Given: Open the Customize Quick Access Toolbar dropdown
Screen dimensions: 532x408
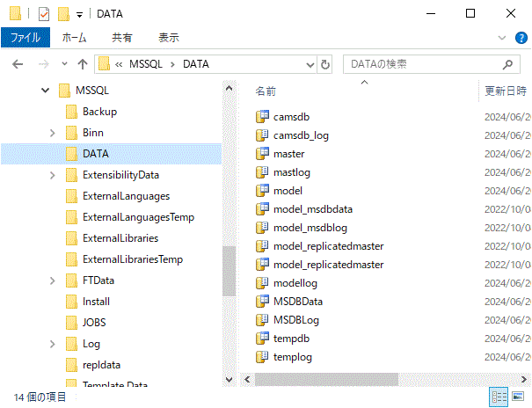Looking at the screenshot, I should tap(79, 15).
